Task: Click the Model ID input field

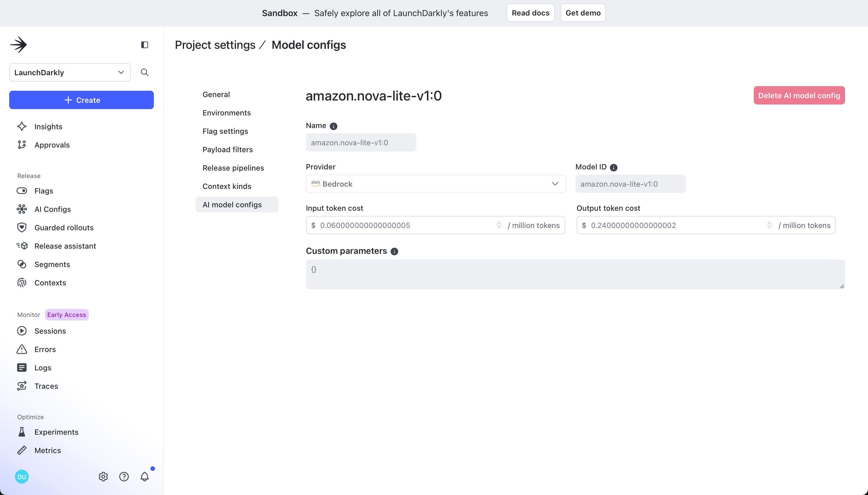Action: point(630,184)
